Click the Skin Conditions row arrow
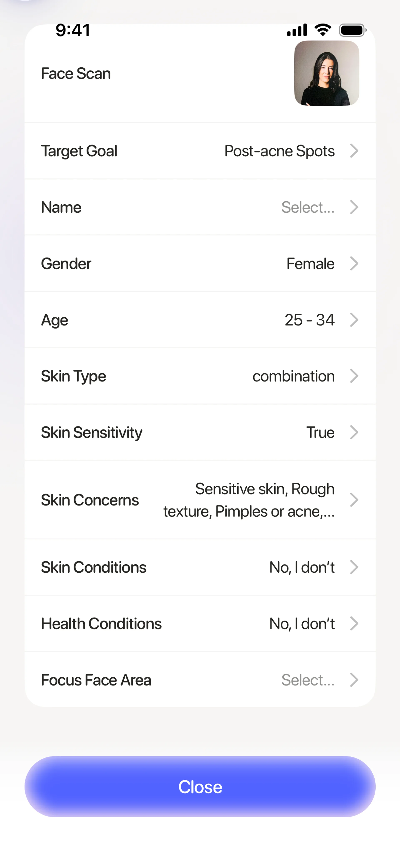 [354, 567]
